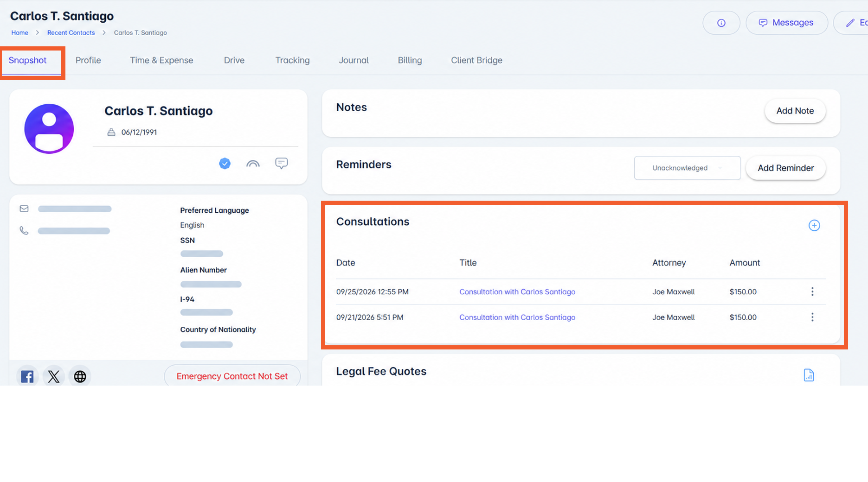Click the $150.00 amount for 09/25/2026
868x482 pixels.
(x=743, y=292)
